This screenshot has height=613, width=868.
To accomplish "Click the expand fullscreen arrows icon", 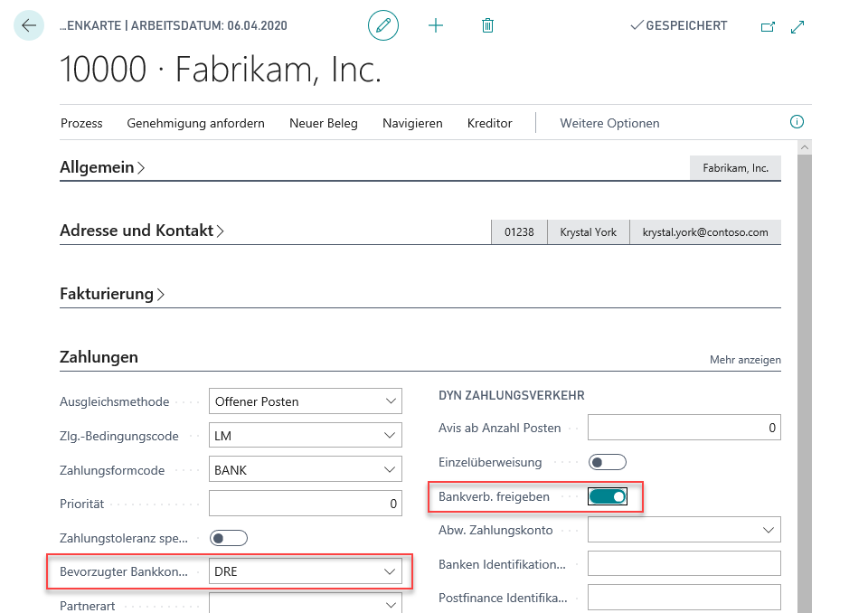I will [x=797, y=27].
